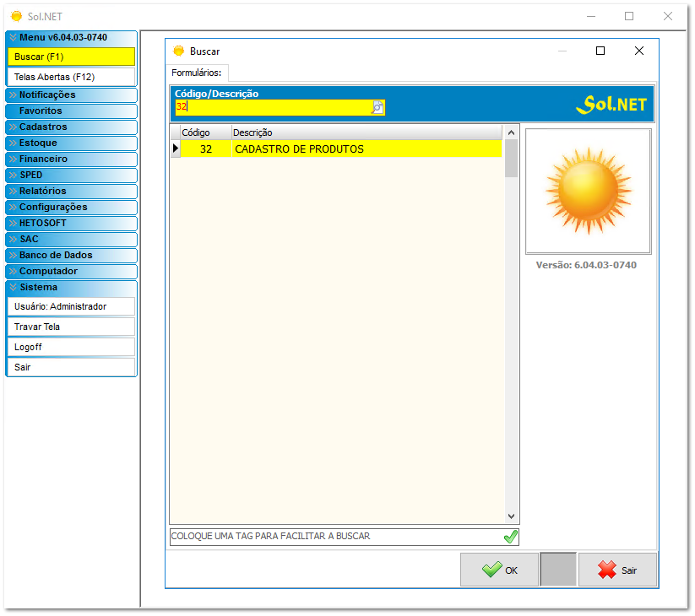Expand the Cadastros menu section

pos(71,127)
